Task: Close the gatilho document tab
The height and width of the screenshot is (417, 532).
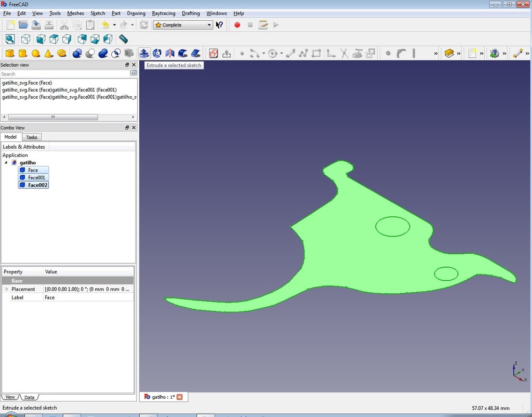Action: 180,397
